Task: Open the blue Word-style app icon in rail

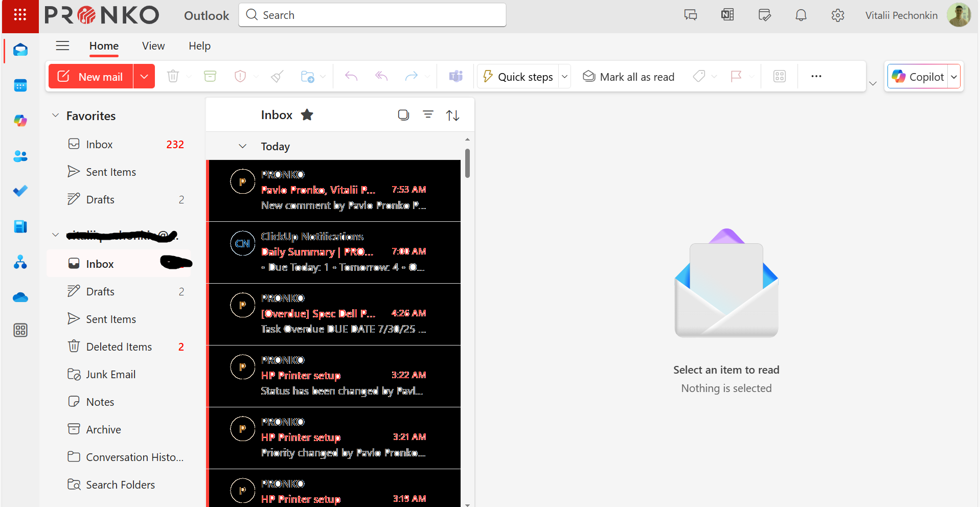Action: 20,226
